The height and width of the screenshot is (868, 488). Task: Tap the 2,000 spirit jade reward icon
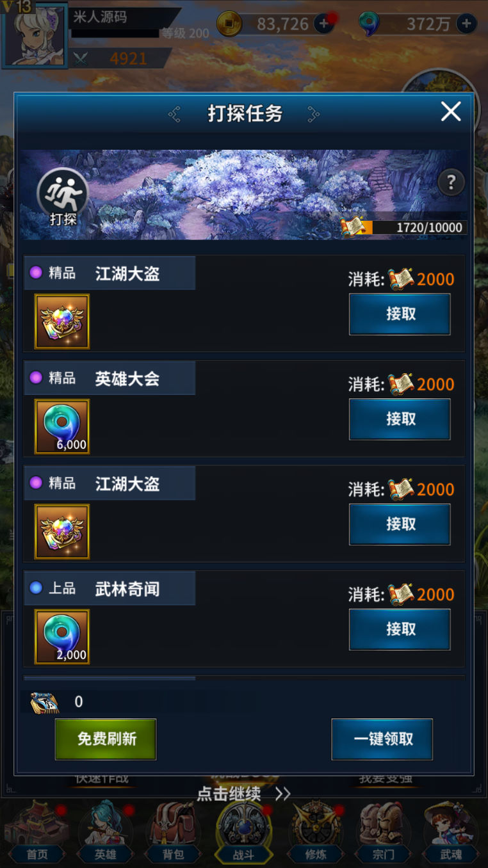(62, 636)
